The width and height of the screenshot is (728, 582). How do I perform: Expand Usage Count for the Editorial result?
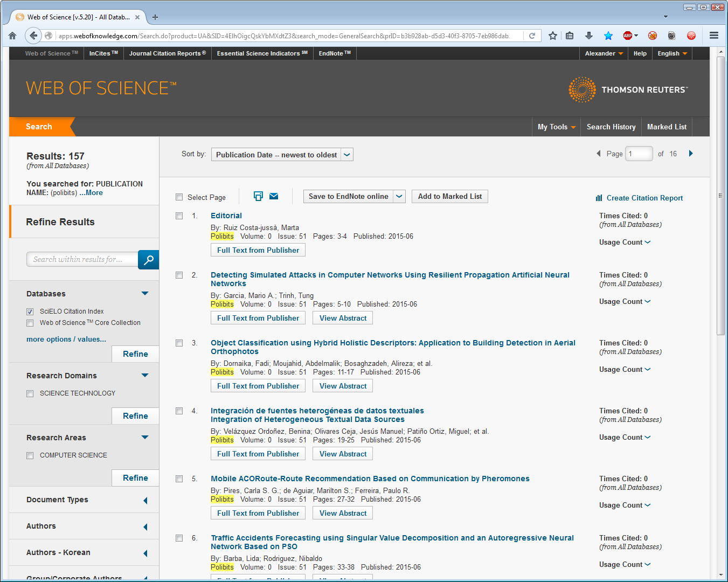(x=625, y=242)
